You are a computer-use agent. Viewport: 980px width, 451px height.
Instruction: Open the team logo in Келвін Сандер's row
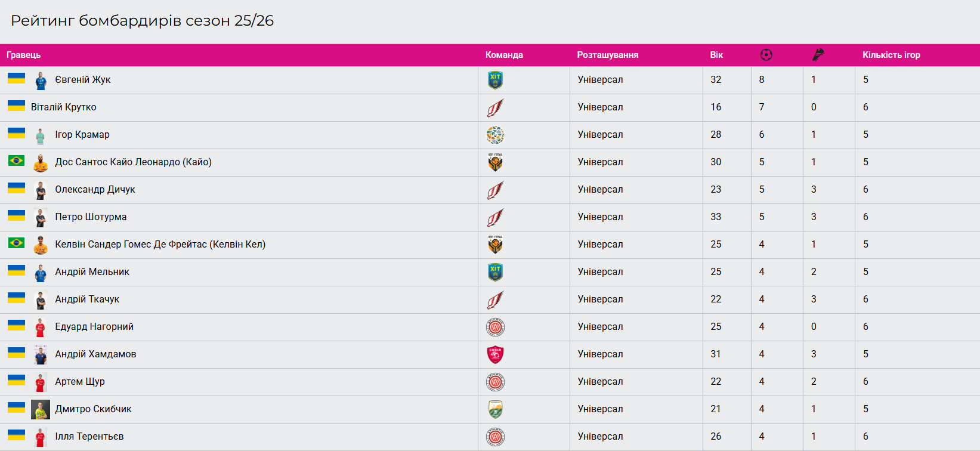(495, 245)
